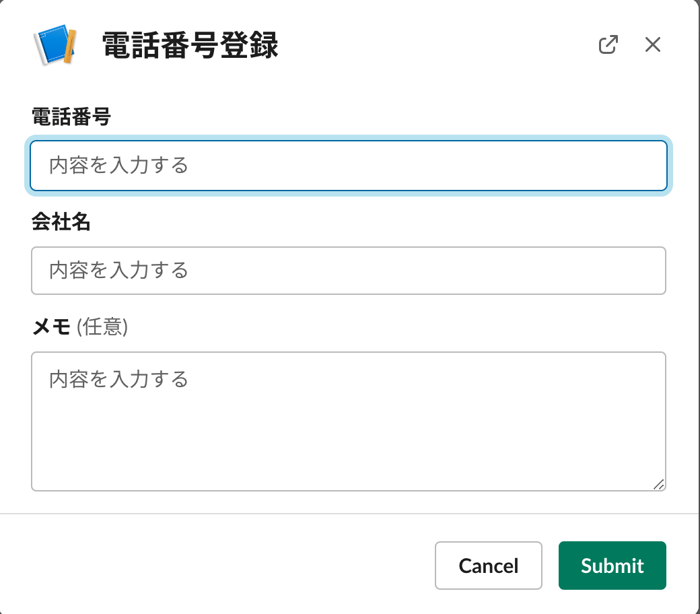Screen dimensions: 700x614
Task: Click blank header space right of title
Action: pyautogui.click(x=438, y=46)
